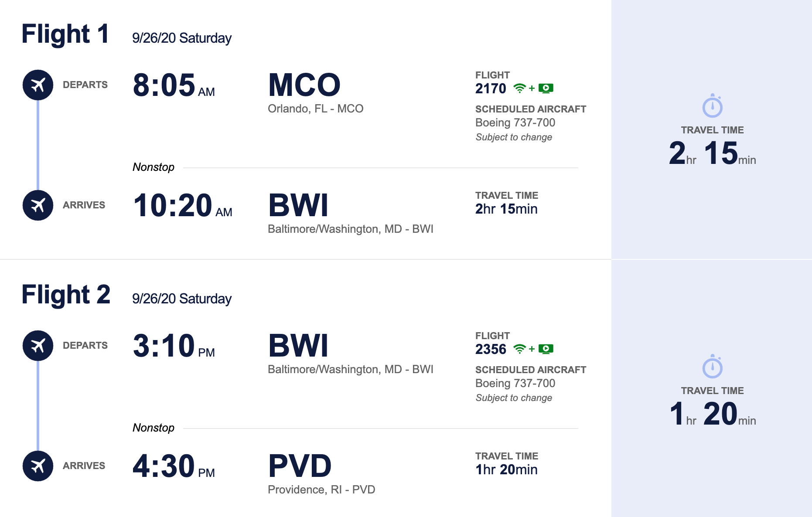812x517 pixels.
Task: Click the Flight 2 arrival plane icon
Action: click(38, 466)
